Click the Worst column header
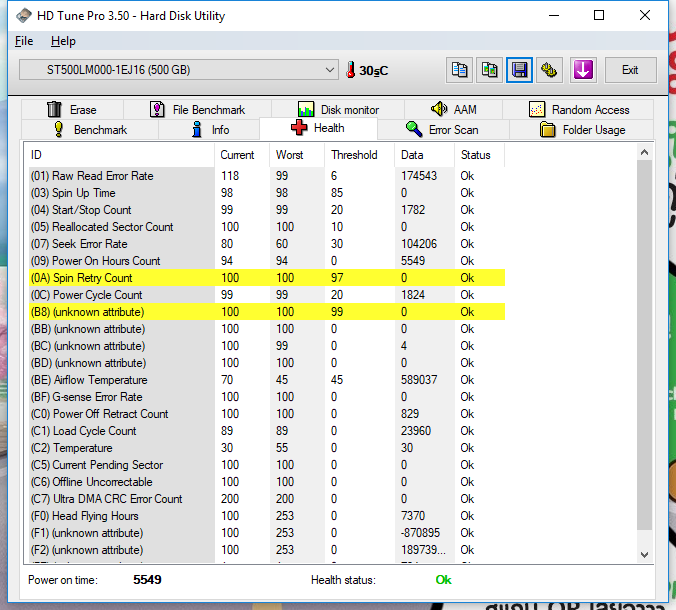The image size is (676, 610). pos(297,155)
